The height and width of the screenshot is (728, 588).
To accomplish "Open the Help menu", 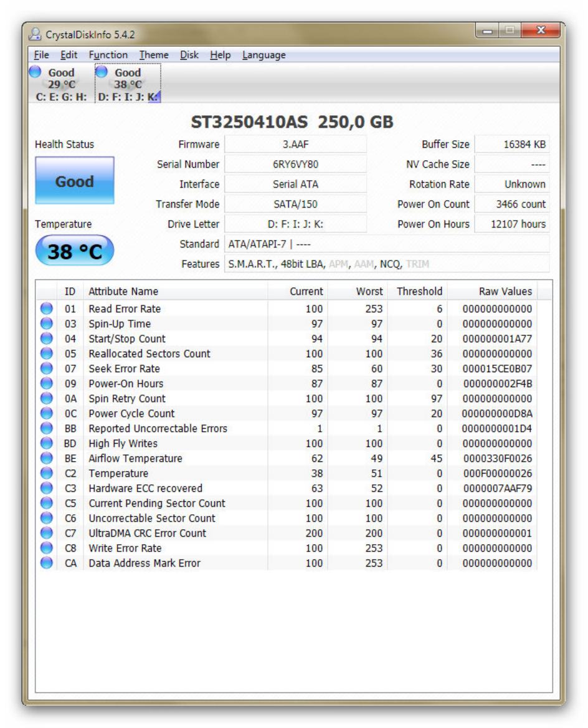I will pos(220,55).
